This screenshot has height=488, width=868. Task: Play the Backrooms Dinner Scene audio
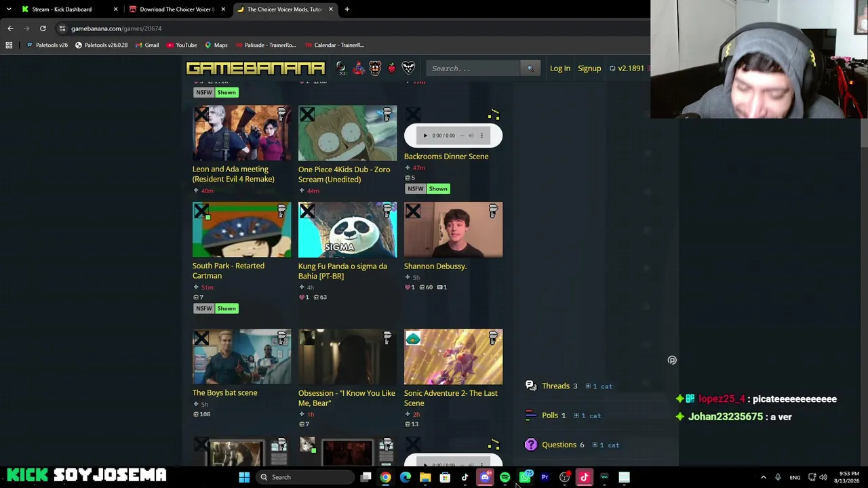(x=425, y=136)
